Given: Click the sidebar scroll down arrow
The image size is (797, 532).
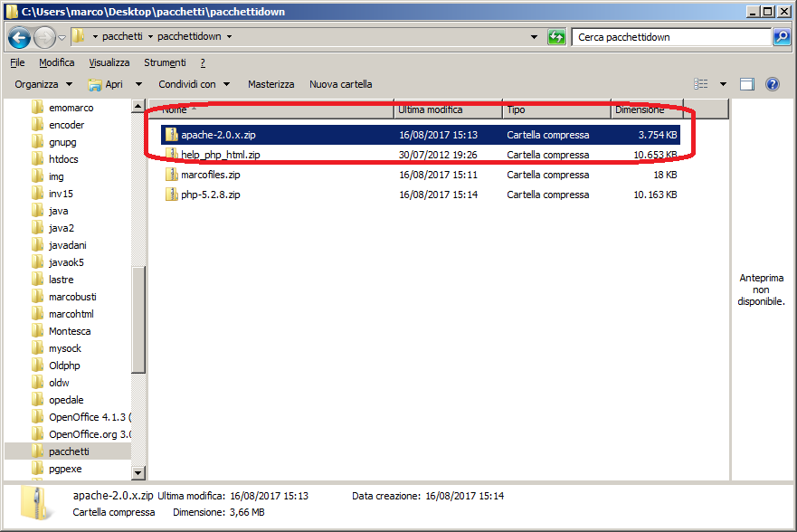Looking at the screenshot, I should (138, 473).
